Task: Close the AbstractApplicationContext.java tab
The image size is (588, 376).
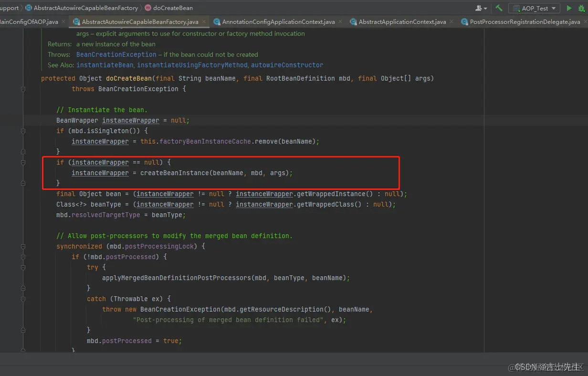Action: click(x=452, y=22)
